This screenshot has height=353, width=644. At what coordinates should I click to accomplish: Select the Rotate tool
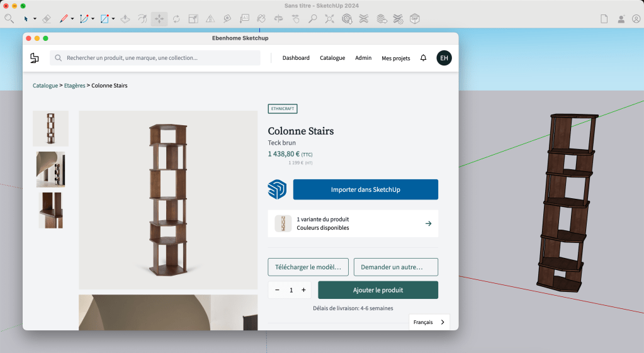176,19
